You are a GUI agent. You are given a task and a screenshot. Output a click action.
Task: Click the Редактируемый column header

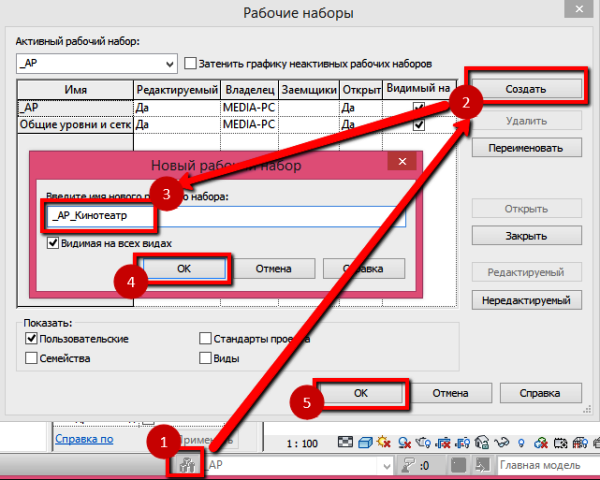click(x=177, y=90)
